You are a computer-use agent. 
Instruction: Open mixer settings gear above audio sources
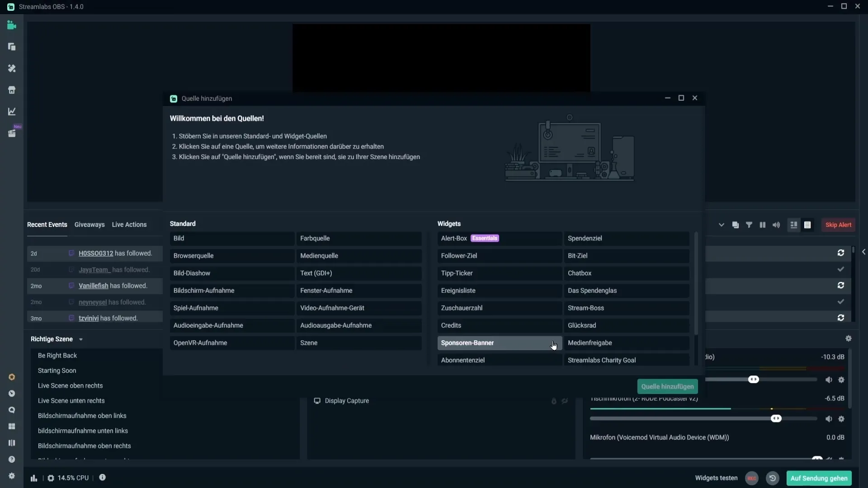[x=849, y=338]
